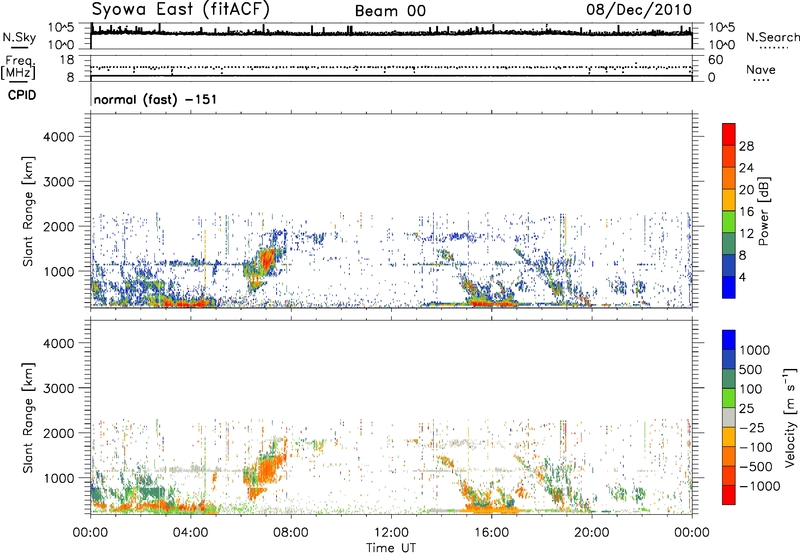This screenshot has width=800, height=554.
Task: Click the '20:00' time tick label
Action: tap(591, 533)
